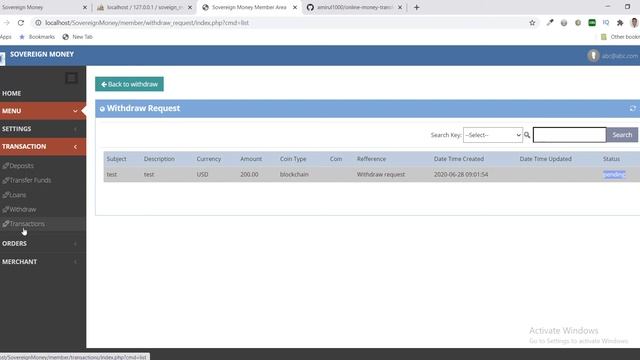
Task: Click the Withdraw request reference cell
Action: [381, 174]
